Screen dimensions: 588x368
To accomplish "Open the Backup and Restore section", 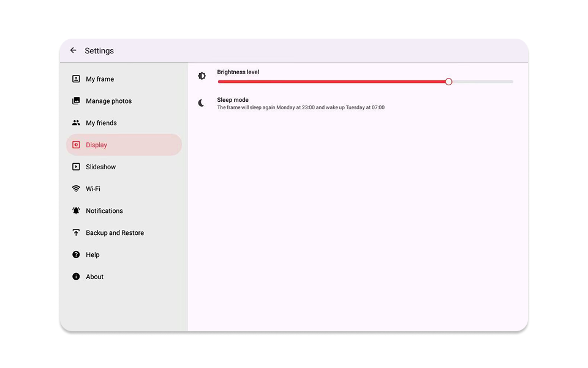I will [115, 233].
